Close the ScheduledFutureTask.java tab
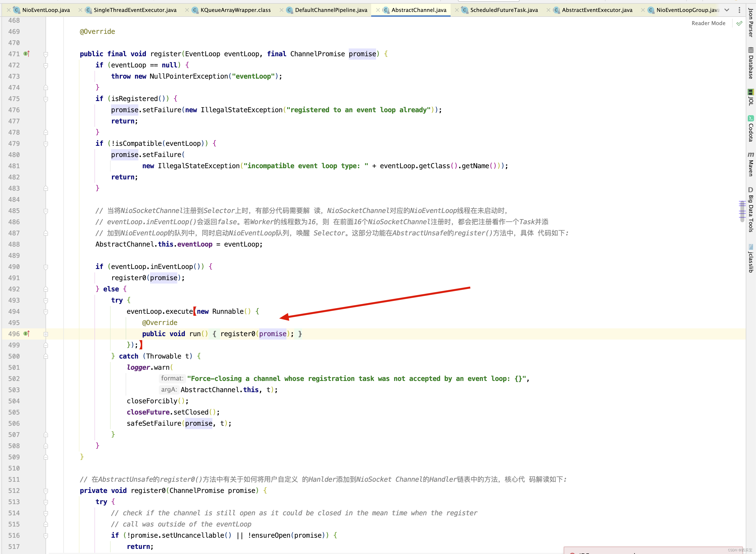Viewport: 756px width, 554px height. pyautogui.click(x=457, y=10)
